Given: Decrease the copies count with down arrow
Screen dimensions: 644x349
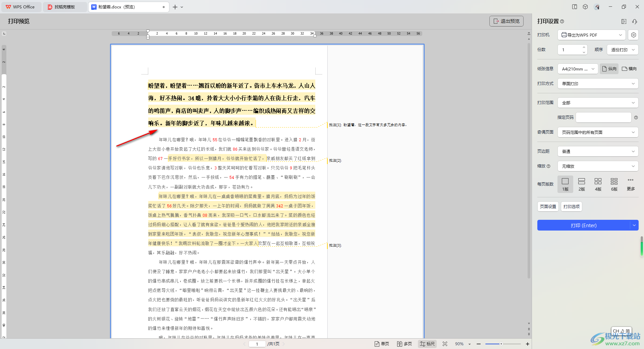Looking at the screenshot, I should pos(584,52).
